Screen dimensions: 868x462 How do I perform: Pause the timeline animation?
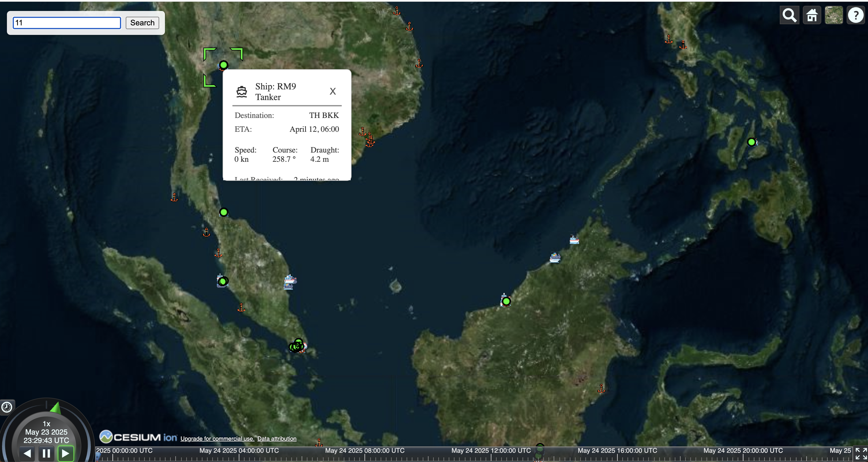point(46,453)
